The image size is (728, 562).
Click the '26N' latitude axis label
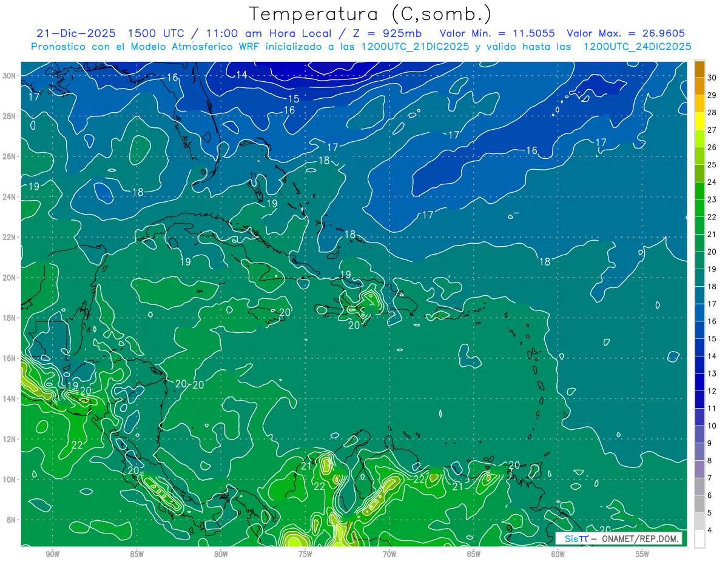click(10, 156)
